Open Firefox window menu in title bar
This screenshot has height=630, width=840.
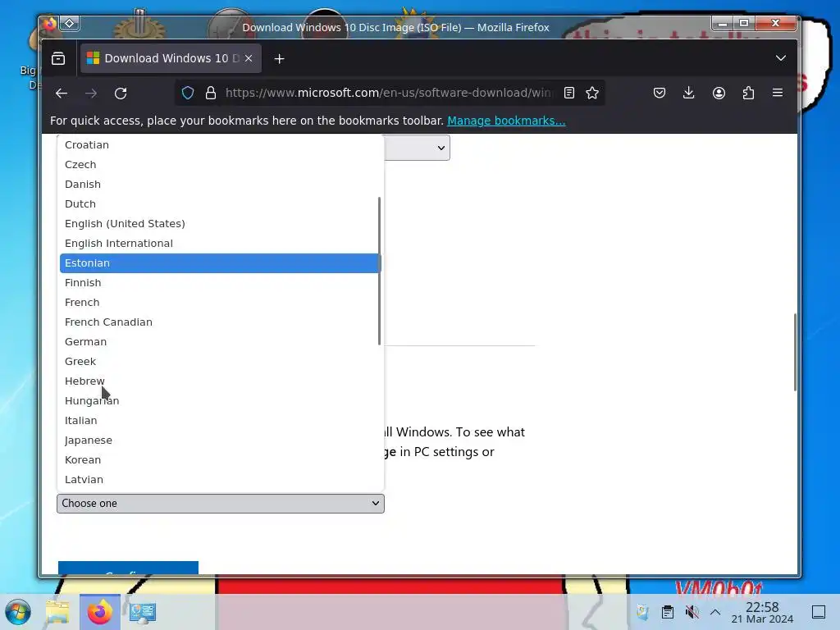click(50, 24)
